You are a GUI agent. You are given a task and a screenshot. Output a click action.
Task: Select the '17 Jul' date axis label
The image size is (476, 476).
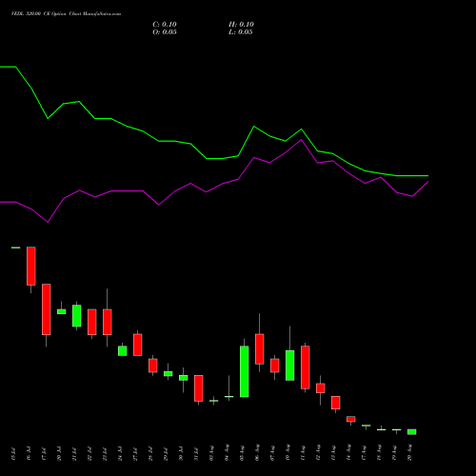[44, 453]
